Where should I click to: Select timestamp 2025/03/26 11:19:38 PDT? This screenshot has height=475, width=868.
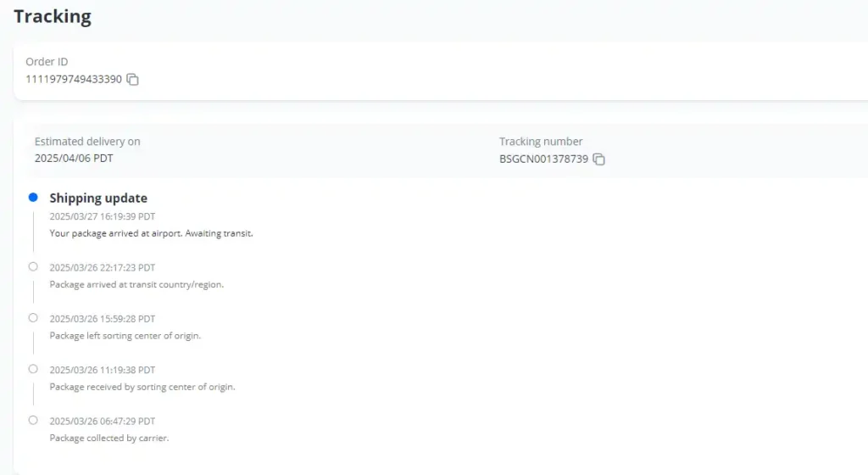click(x=103, y=370)
